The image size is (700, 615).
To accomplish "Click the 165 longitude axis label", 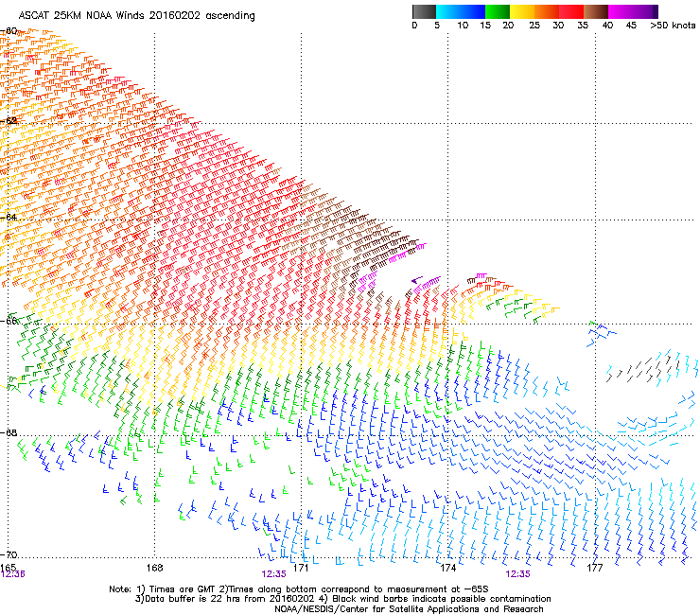I will (8, 567).
